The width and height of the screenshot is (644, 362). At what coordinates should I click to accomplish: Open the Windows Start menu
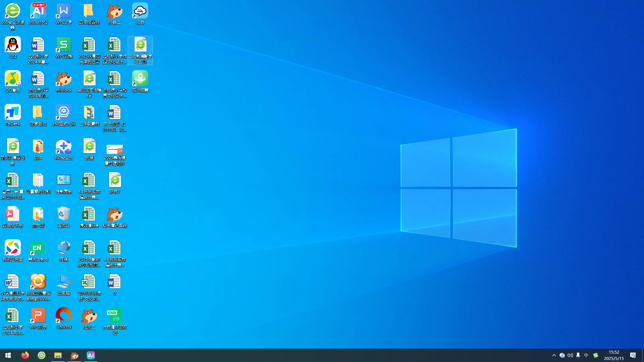[x=8, y=355]
